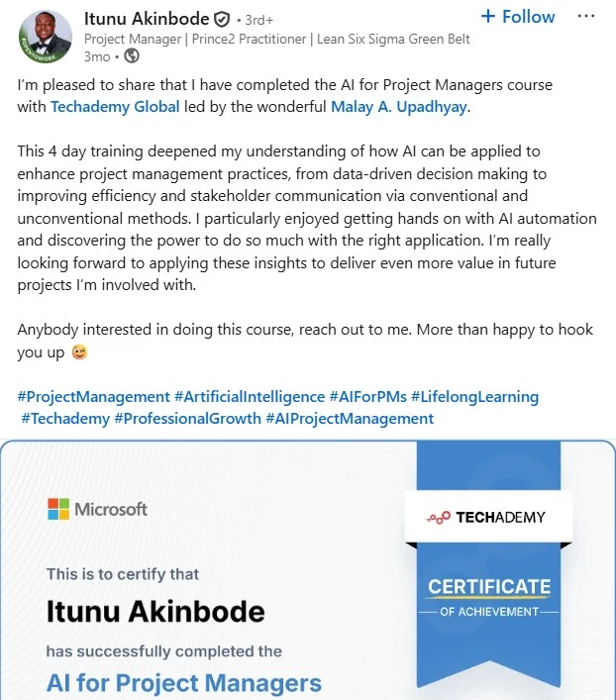Open the three-dot post options menu
The image size is (616, 700).
586,17
